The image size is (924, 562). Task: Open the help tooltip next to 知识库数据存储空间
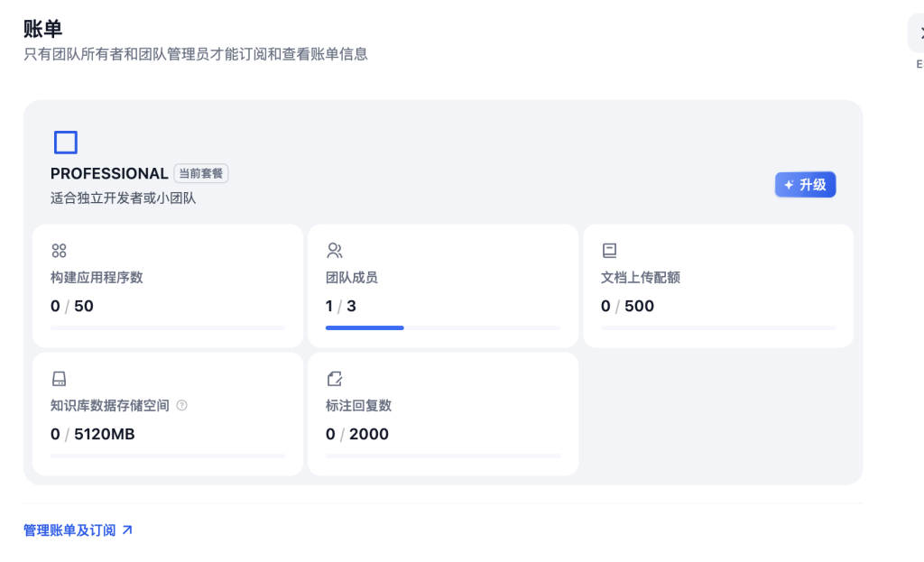[x=182, y=405]
